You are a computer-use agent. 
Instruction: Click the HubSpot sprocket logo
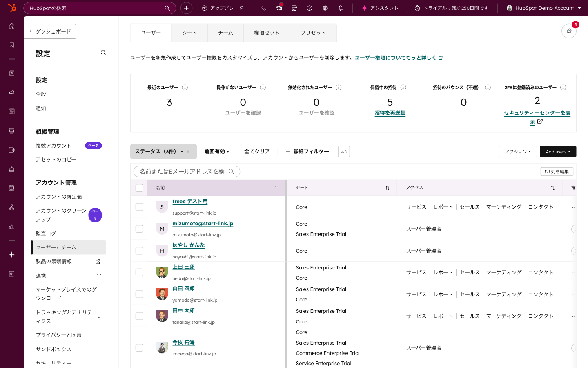(x=12, y=8)
